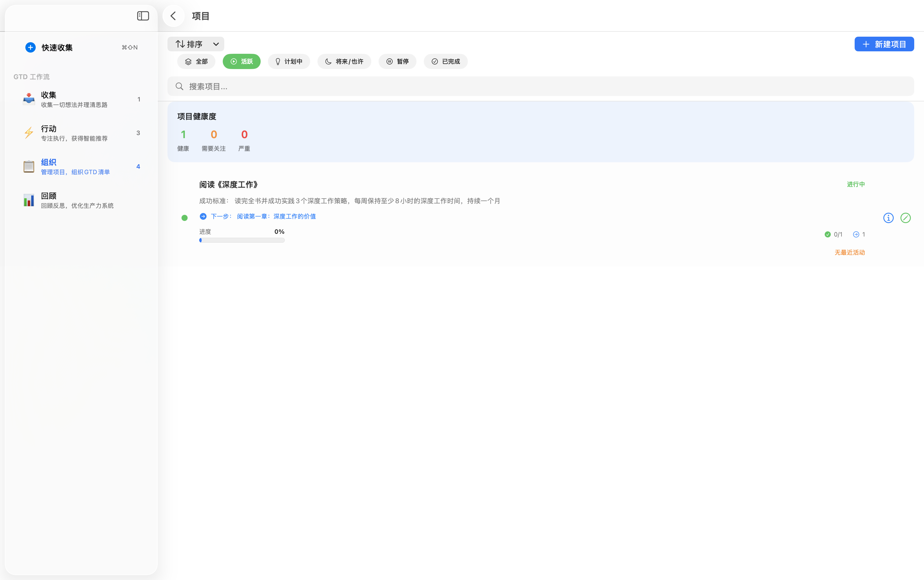
Task: 展开排序下拉菜单
Action: [196, 44]
